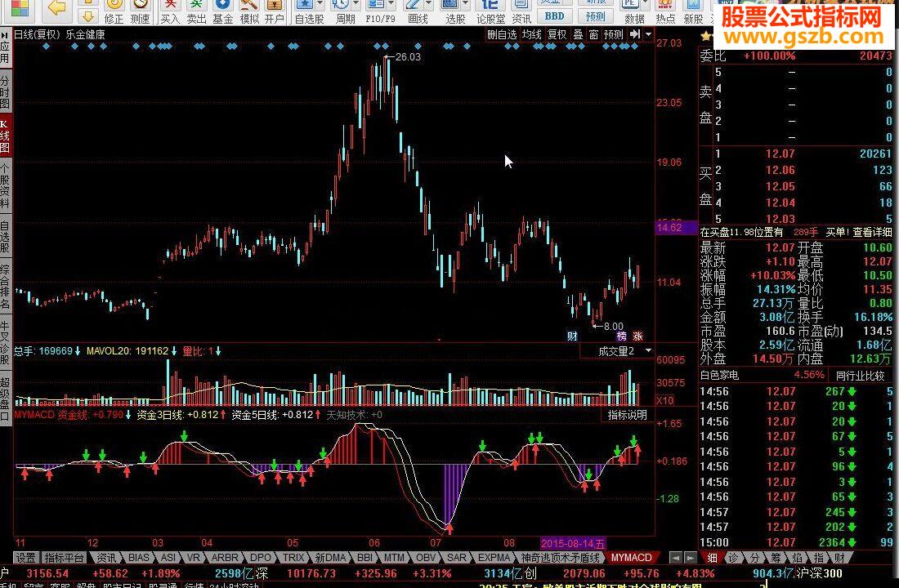Click the 周期 period icon

pos(343,12)
